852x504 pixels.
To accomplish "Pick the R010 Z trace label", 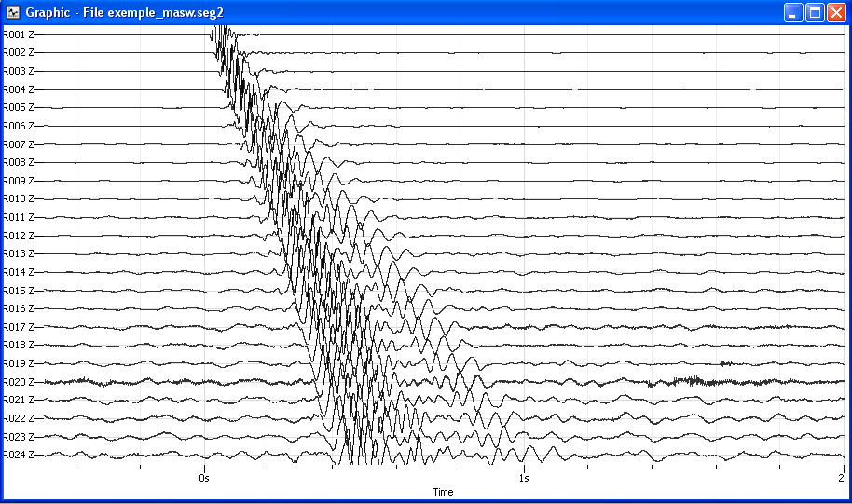I will [x=19, y=198].
